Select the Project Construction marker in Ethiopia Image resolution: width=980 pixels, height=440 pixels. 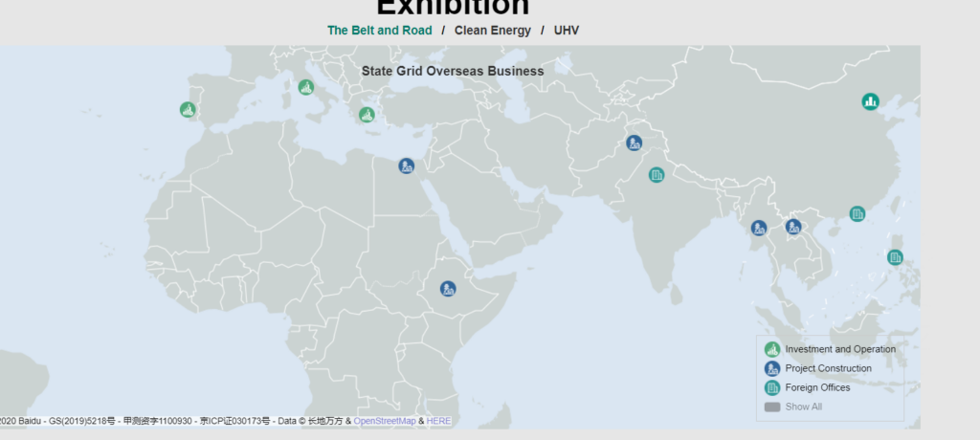point(448,289)
